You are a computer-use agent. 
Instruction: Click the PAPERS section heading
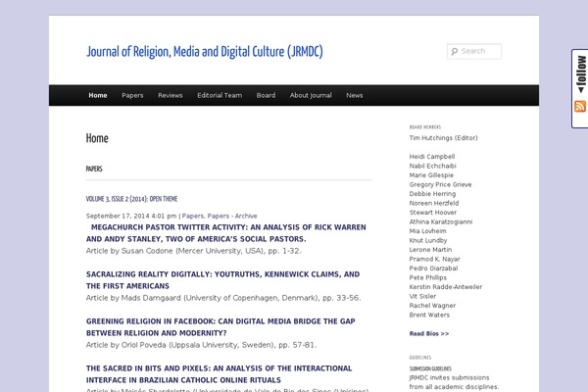(94, 169)
